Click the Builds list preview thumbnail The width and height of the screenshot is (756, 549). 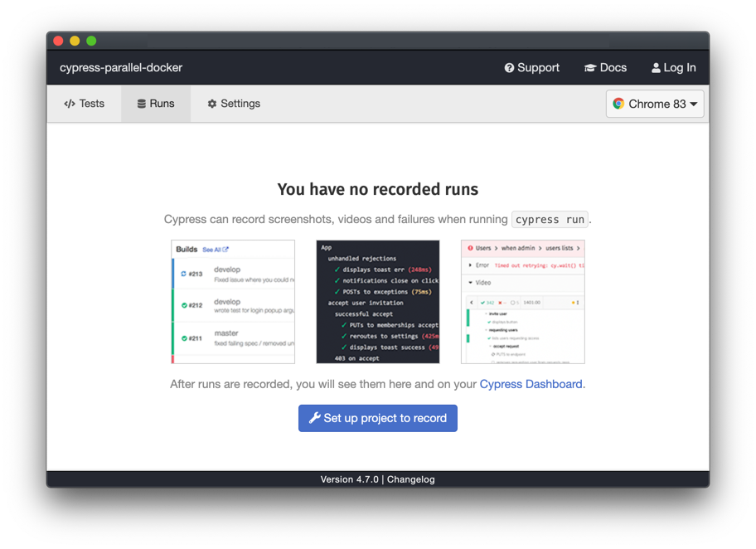[x=233, y=302]
